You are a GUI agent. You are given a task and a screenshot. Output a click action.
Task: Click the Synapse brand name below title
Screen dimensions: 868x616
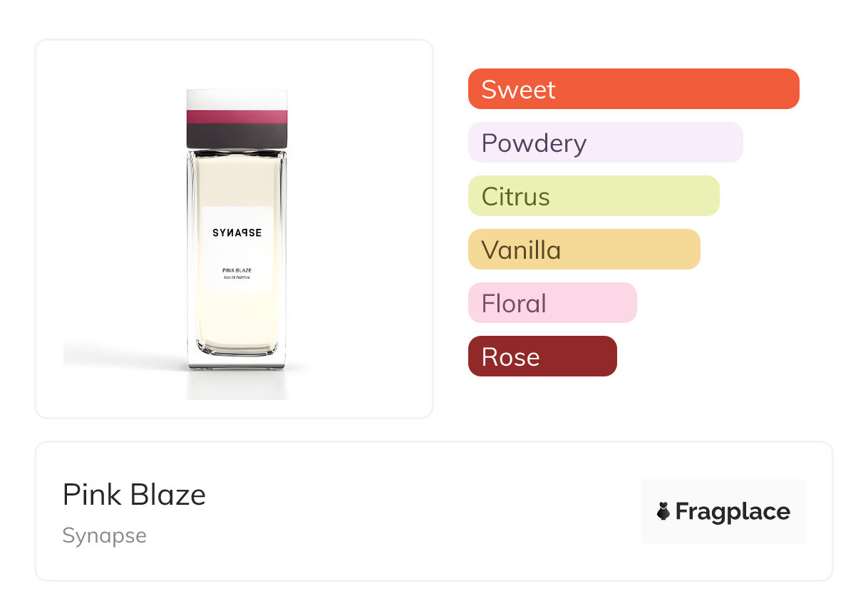(104, 535)
